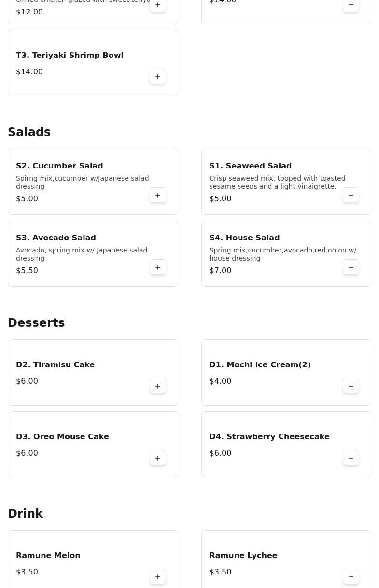Click the Desserts section heading
379x588 pixels.
[x=36, y=323]
